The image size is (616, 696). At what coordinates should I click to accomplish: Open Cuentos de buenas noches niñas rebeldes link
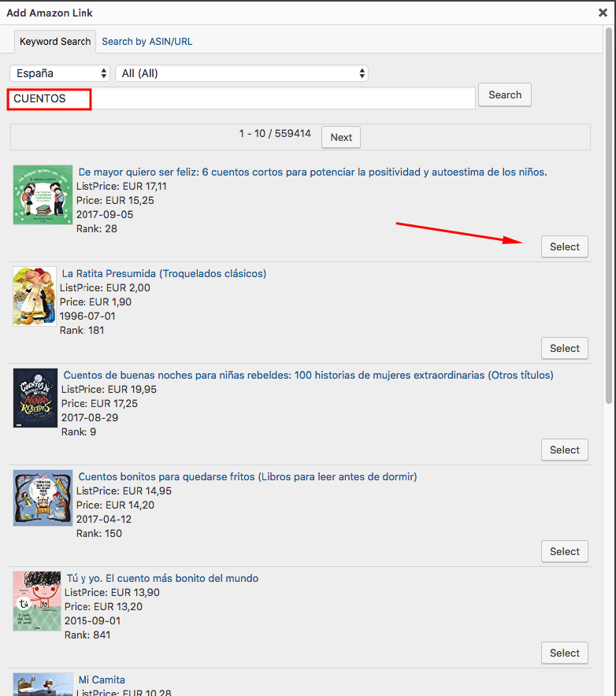point(308,376)
